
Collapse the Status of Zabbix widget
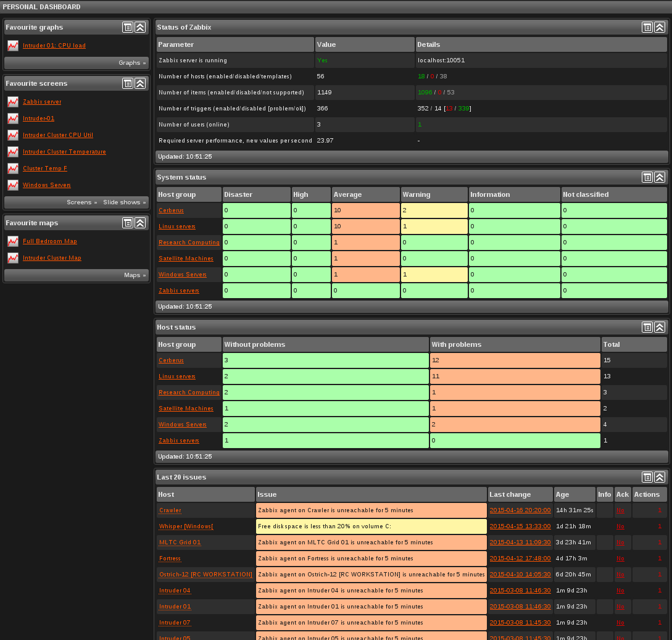660,27
